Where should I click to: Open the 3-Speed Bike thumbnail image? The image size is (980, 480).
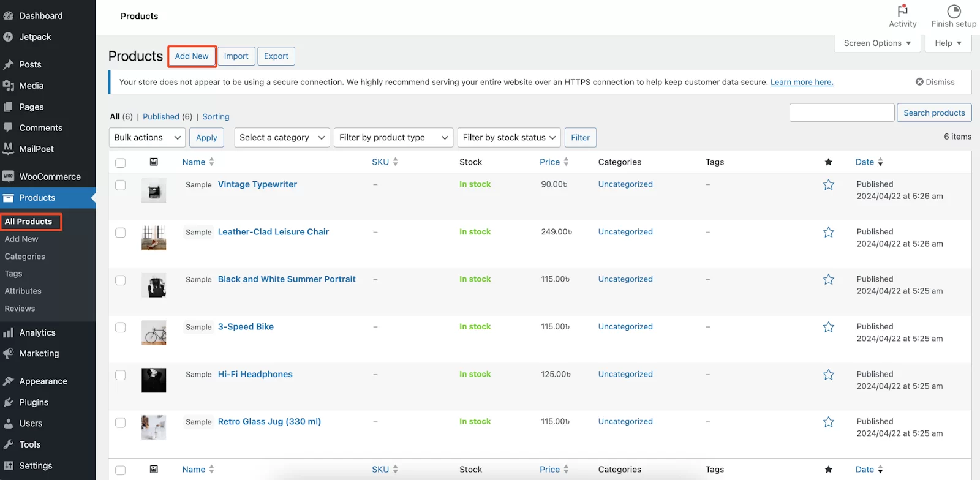point(154,333)
